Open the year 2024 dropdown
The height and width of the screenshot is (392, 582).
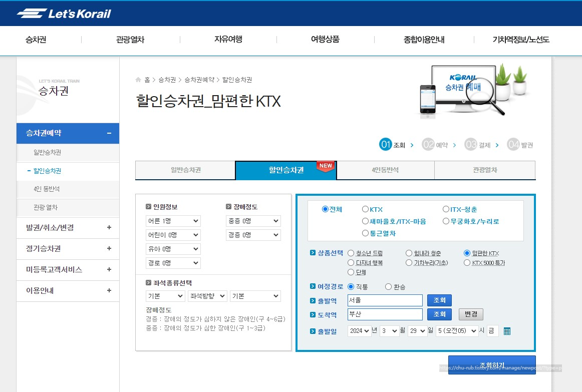[x=359, y=331]
